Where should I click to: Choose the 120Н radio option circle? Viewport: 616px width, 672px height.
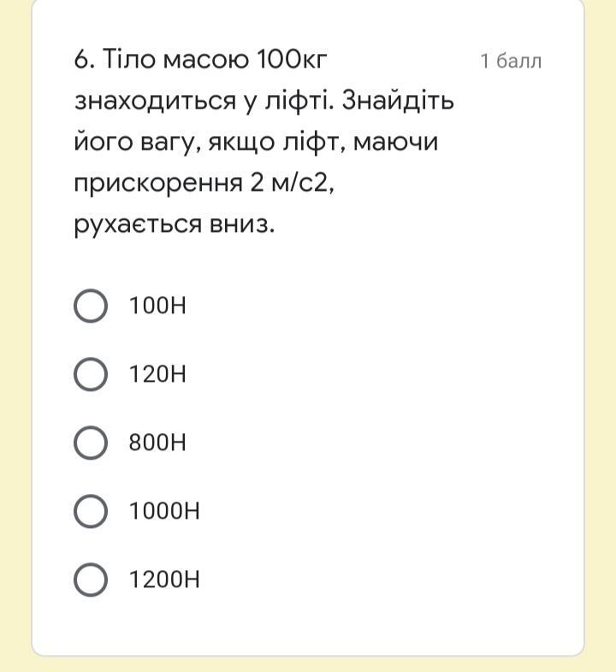[x=91, y=374]
